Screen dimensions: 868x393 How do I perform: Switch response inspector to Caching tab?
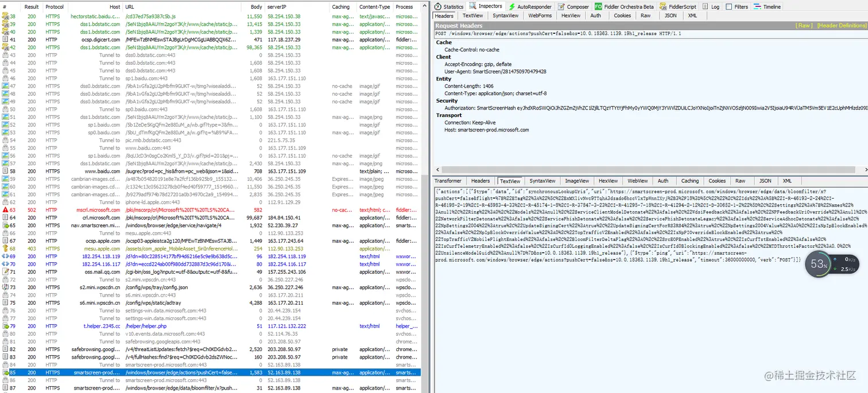click(690, 181)
